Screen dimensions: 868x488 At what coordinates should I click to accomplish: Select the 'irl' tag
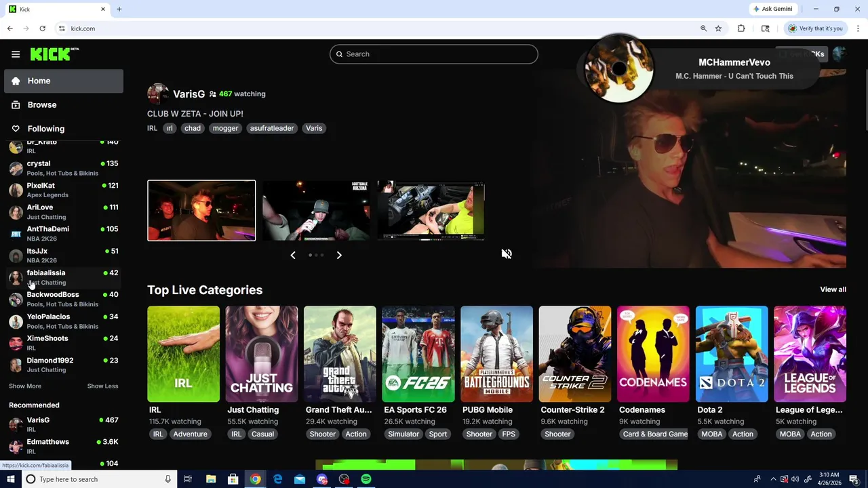[x=170, y=128]
